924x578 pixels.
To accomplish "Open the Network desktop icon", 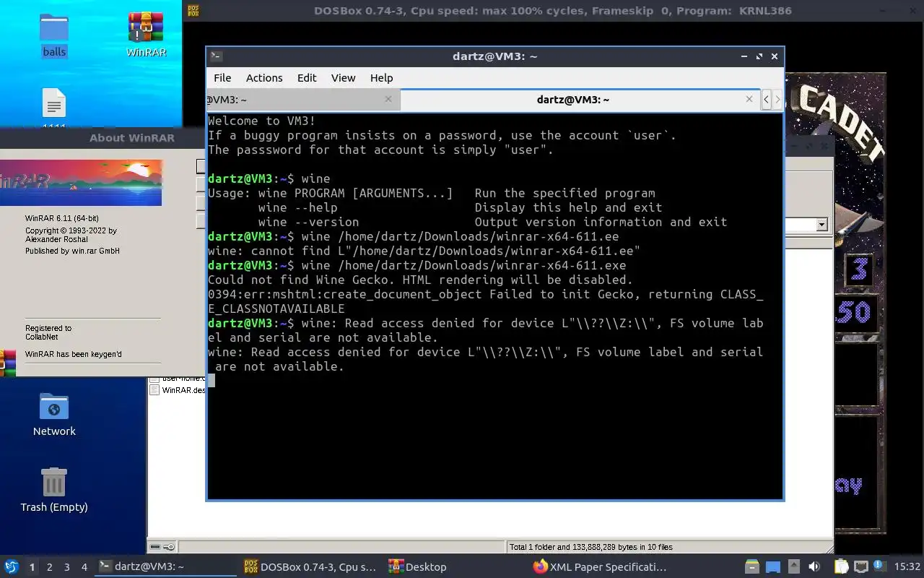I will point(54,414).
